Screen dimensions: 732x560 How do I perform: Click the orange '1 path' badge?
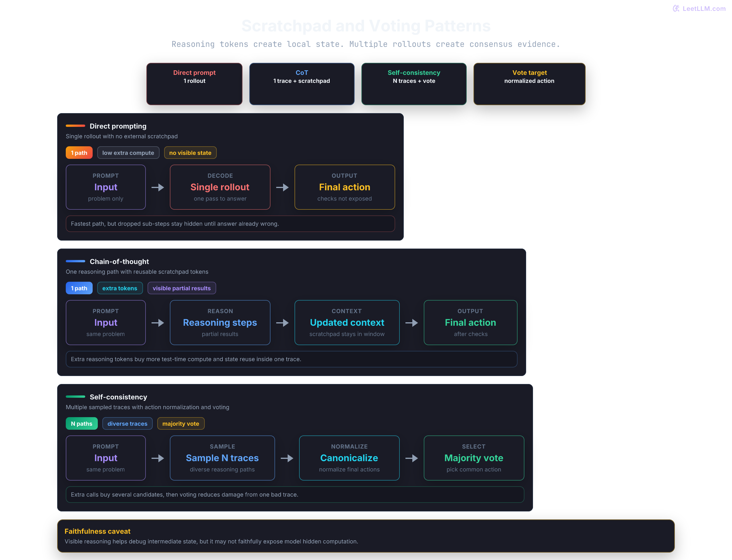click(79, 153)
